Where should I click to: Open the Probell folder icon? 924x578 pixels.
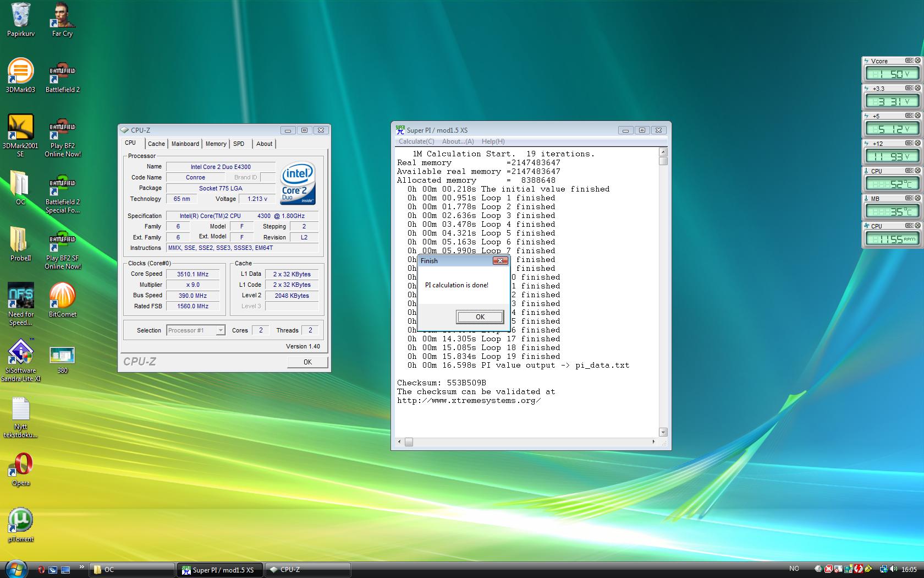20,244
